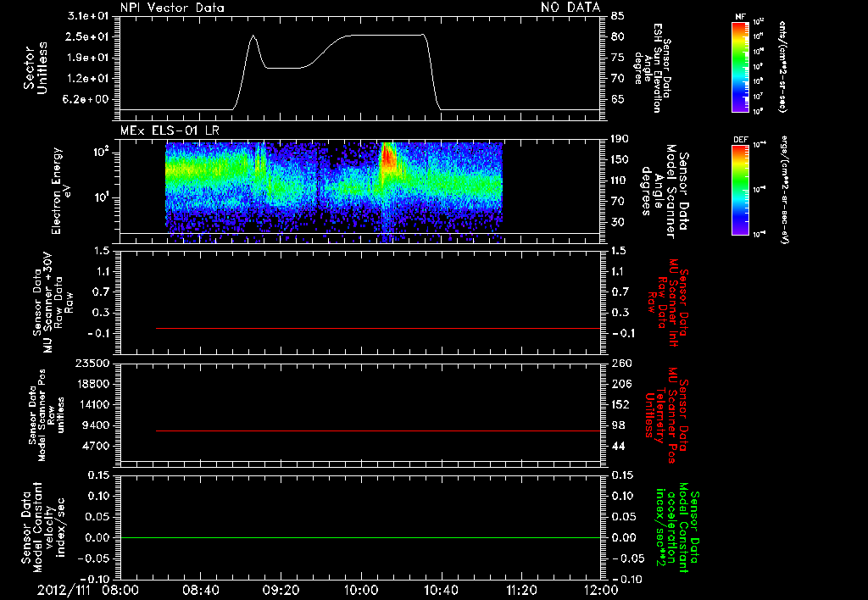
Task: Click the "10:00" time tick
Action: click(361, 591)
